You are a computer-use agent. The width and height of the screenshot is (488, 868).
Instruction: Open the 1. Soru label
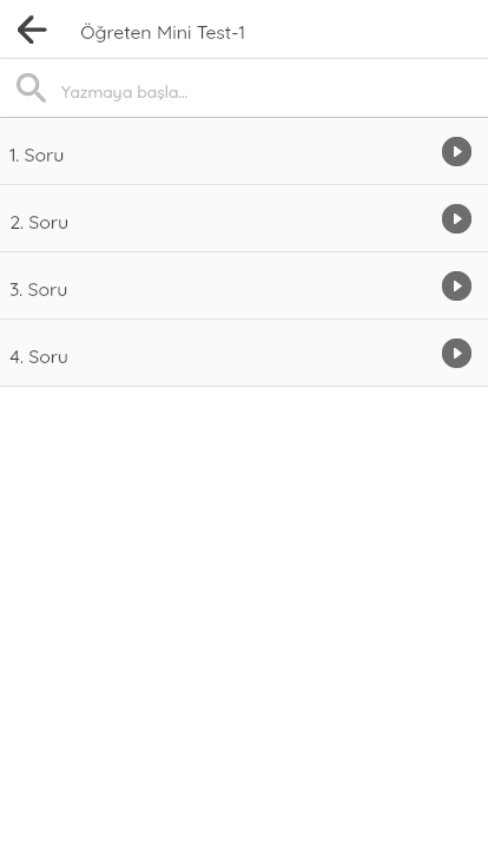[37, 155]
